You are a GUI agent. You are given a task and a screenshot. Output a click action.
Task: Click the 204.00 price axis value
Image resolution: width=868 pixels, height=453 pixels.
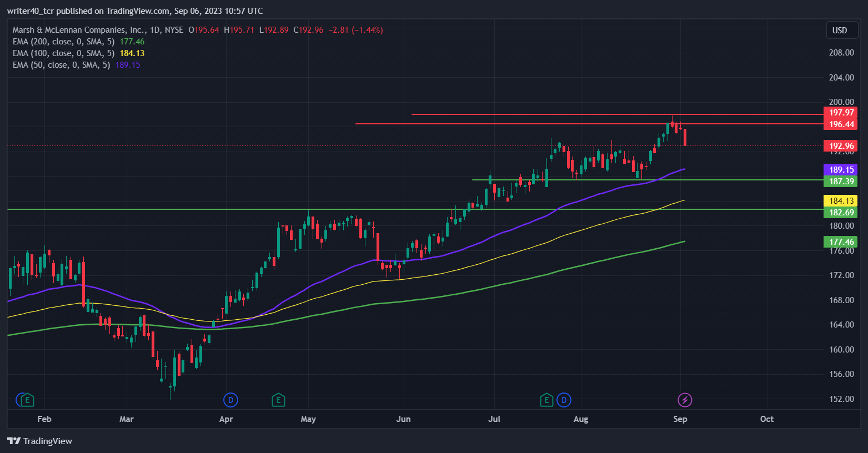841,78
